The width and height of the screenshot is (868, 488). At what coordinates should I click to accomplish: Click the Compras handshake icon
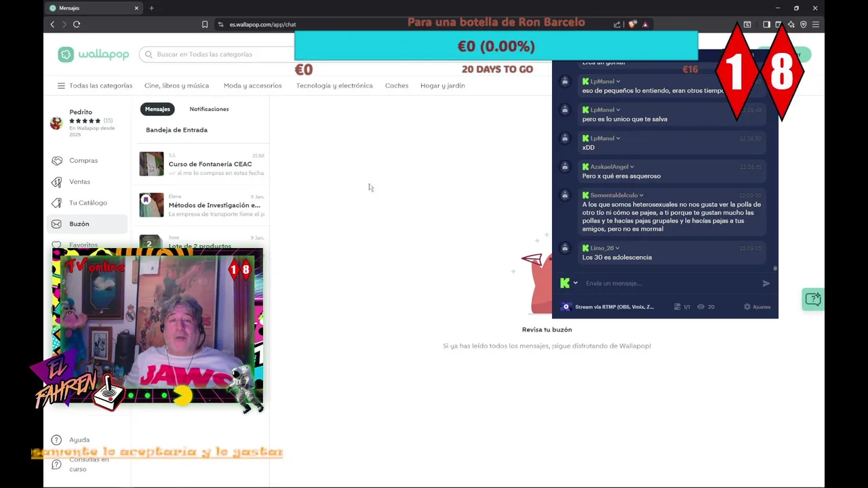coord(56,161)
